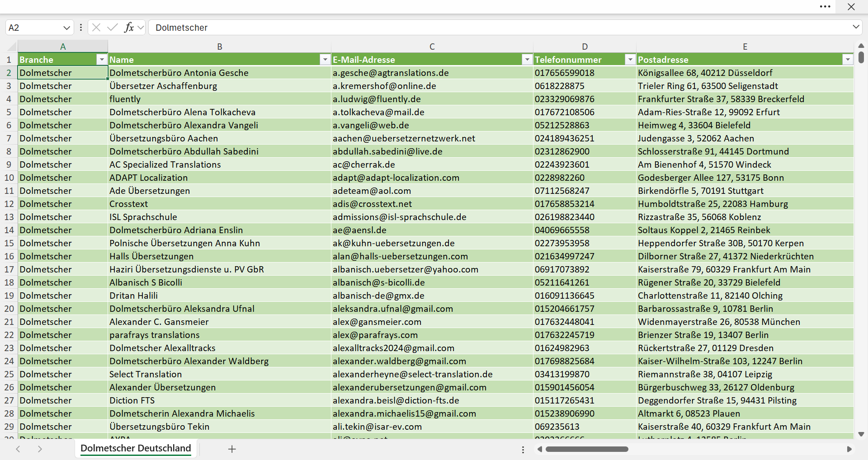The image size is (868, 460).
Task: Expand the formula bar
Action: pos(856,27)
